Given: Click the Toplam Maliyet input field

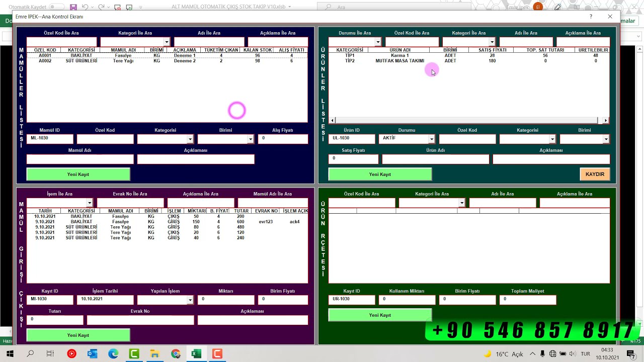Looking at the screenshot, I should [528, 300].
